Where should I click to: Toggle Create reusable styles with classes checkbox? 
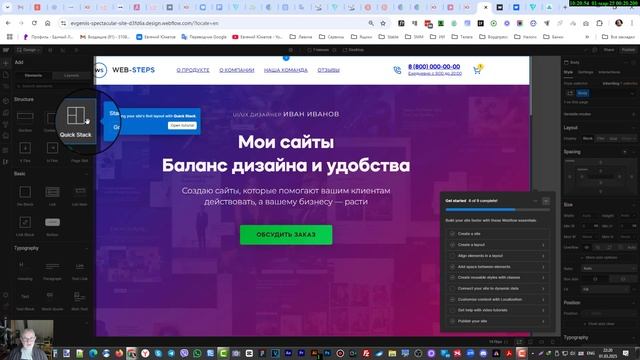pyautogui.click(x=452, y=278)
